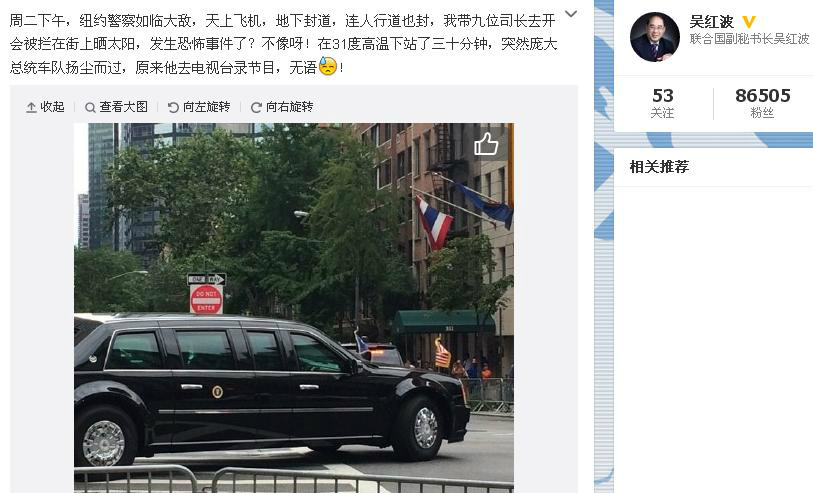Click the 联合国副秘书长吴红波 description text

point(749,38)
